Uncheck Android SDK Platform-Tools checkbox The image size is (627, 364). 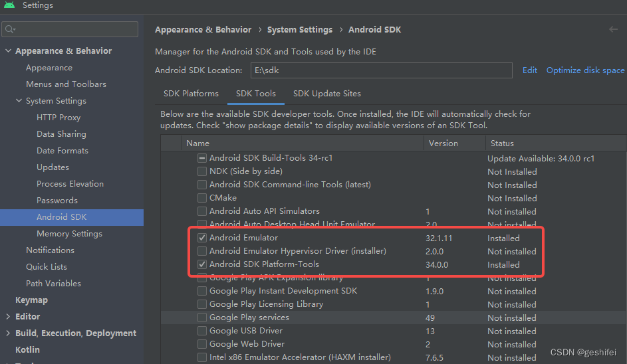coord(202,264)
